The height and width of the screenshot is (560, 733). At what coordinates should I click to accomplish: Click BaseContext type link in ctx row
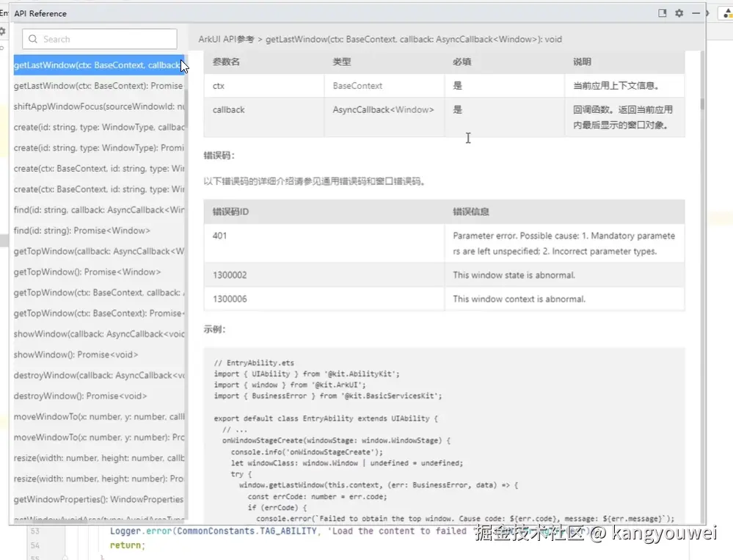pyautogui.click(x=357, y=86)
